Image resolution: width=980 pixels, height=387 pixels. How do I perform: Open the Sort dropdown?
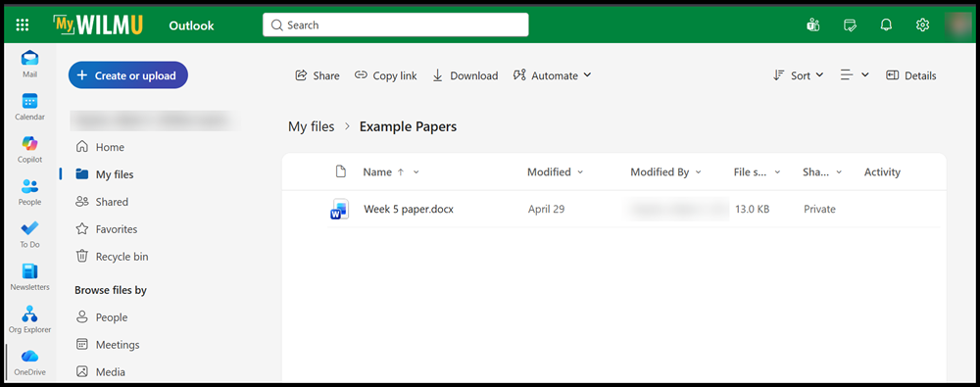click(798, 75)
